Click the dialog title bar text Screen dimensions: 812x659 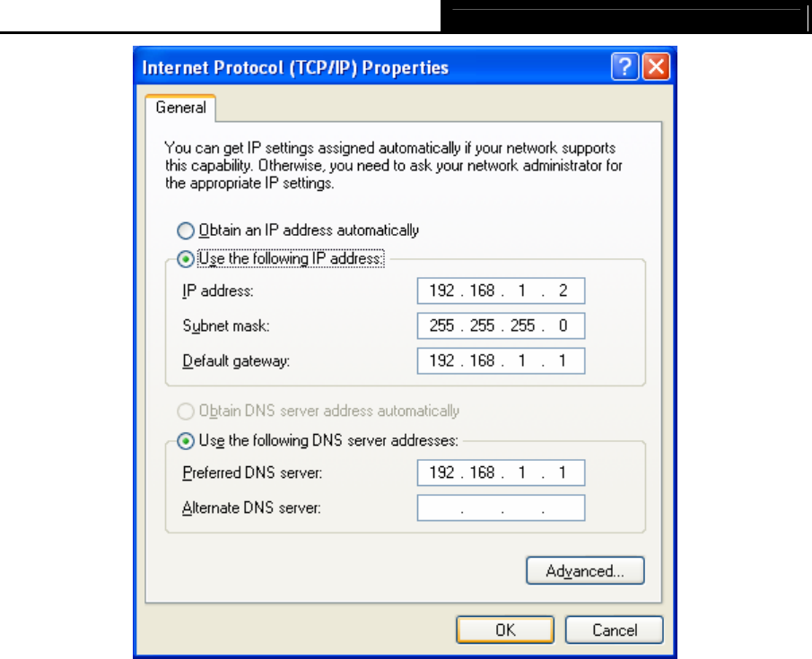pyautogui.click(x=295, y=68)
